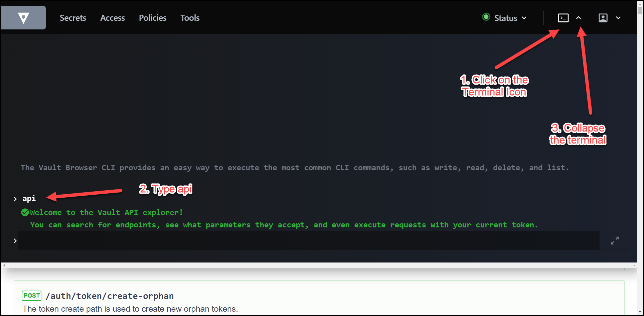The height and width of the screenshot is (316, 644).
Task: Expand the terminal to fullscreen
Action: tap(615, 240)
